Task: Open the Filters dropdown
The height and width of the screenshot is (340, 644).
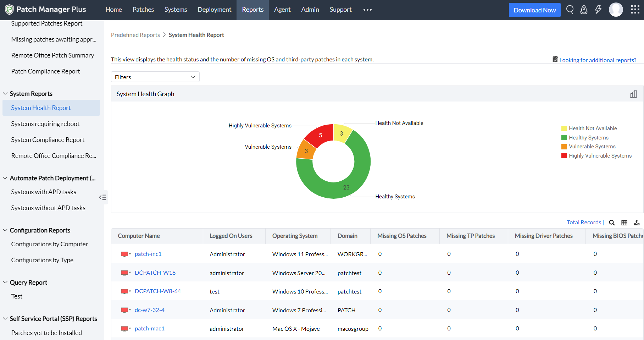Action: [x=155, y=77]
